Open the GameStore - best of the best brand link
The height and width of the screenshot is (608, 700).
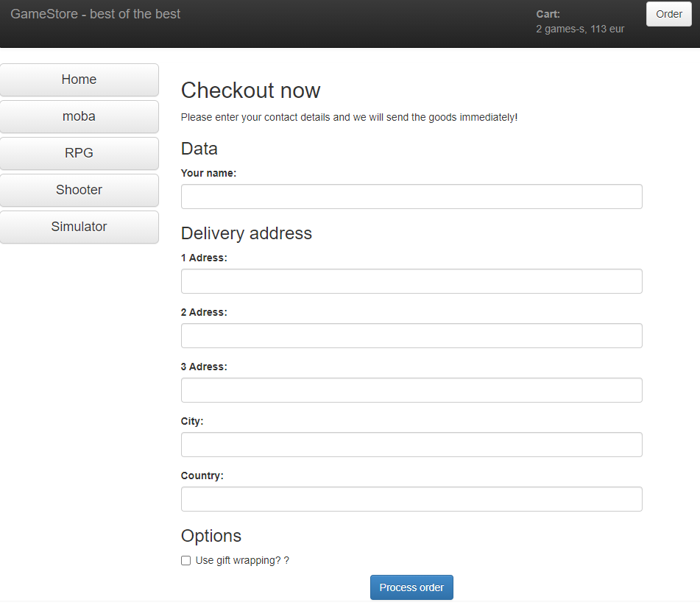95,14
